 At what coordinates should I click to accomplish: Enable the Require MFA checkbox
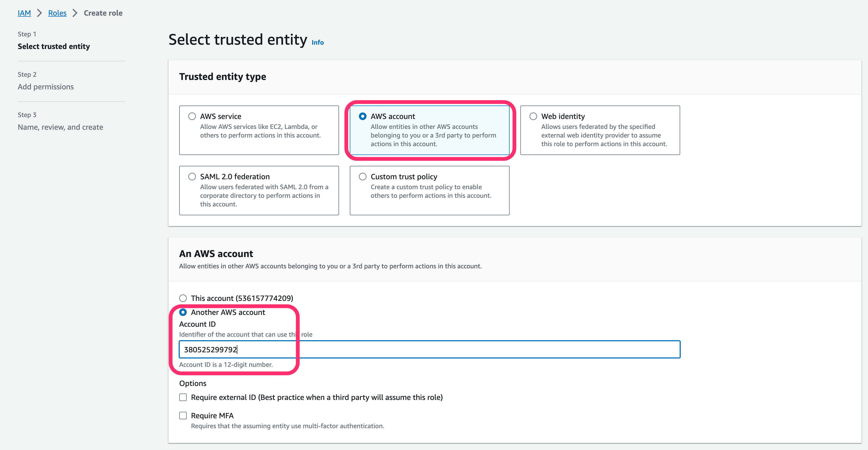coord(183,416)
